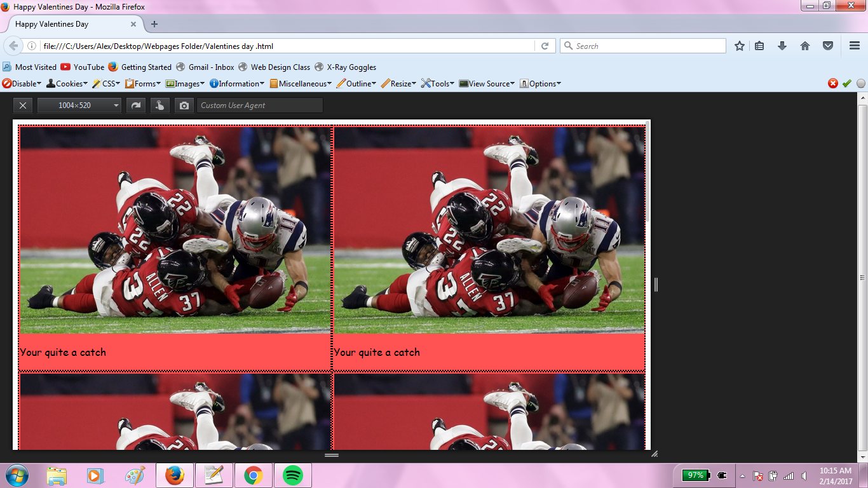This screenshot has width=868, height=488.
Task: Open the Miscellaneous toolbar menu
Action: tap(301, 83)
